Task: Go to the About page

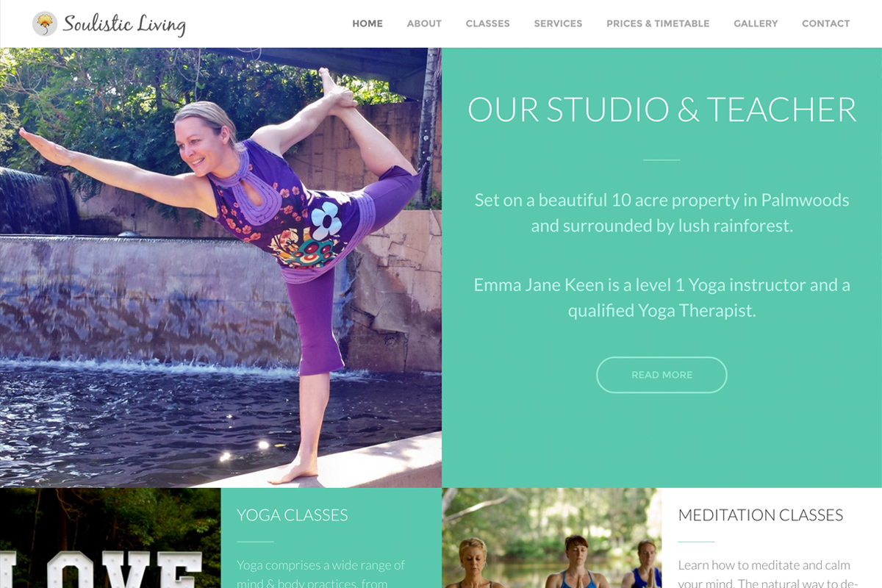Action: [x=424, y=24]
